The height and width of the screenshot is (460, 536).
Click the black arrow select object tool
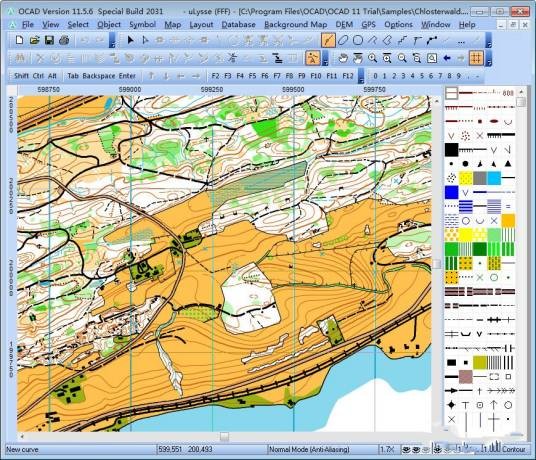click(130, 40)
